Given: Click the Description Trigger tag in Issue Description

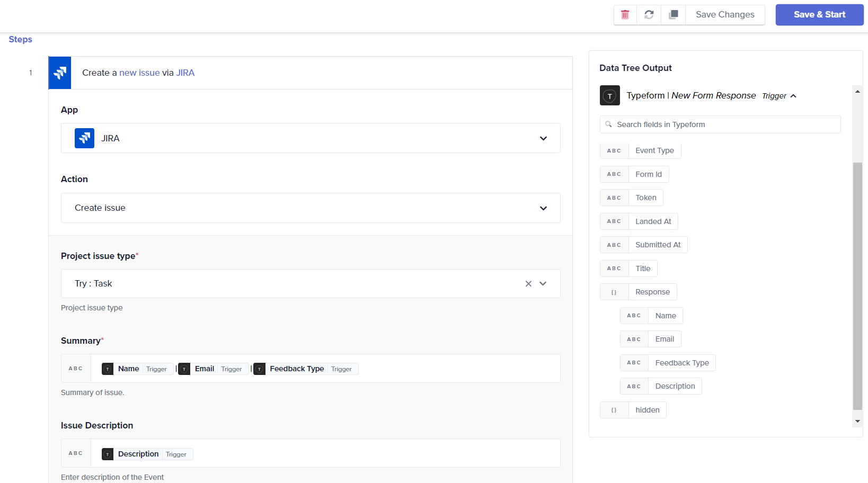Looking at the screenshot, I should pyautogui.click(x=147, y=454).
